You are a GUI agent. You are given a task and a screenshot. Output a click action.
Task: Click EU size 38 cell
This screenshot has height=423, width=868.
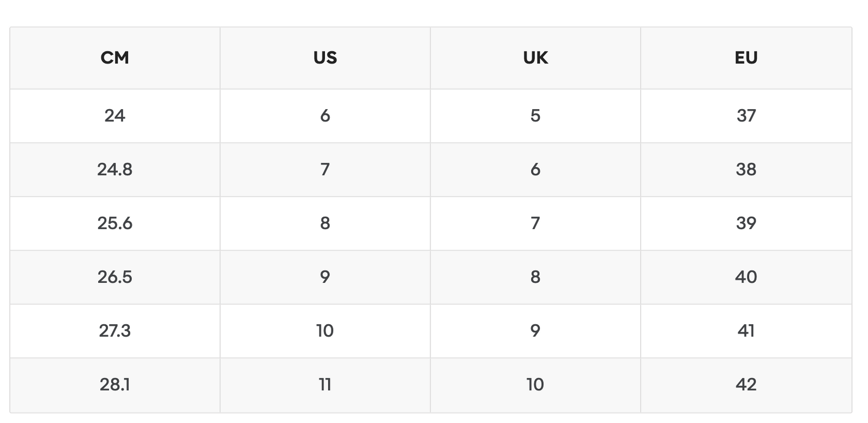[746, 169]
